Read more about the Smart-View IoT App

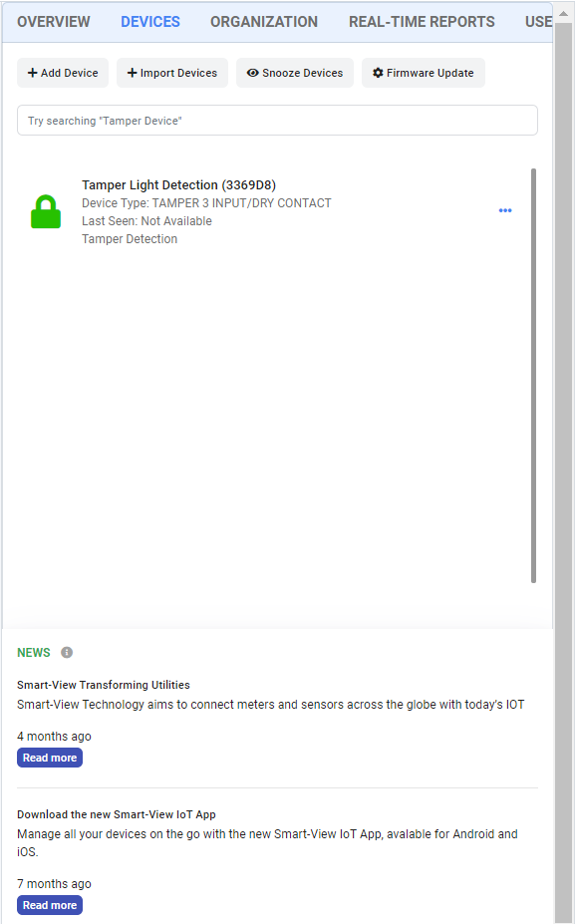point(50,905)
